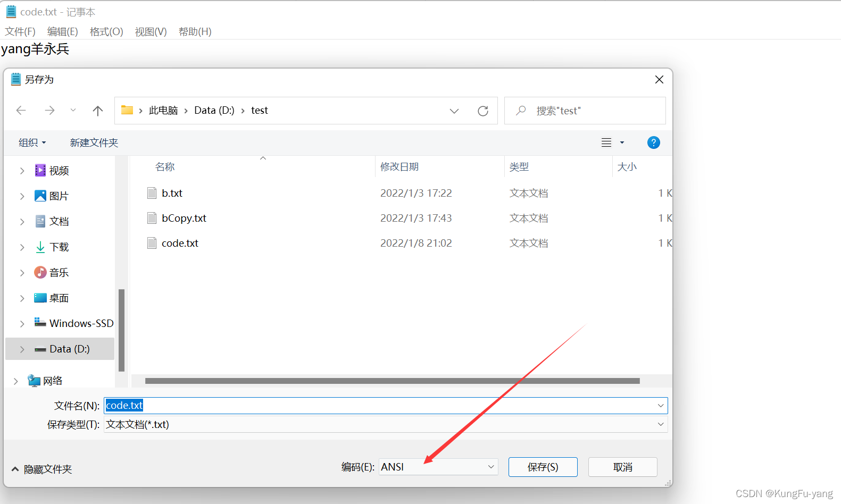
Task: Open the 编辑(E) menu in Notepad
Action: 62,32
